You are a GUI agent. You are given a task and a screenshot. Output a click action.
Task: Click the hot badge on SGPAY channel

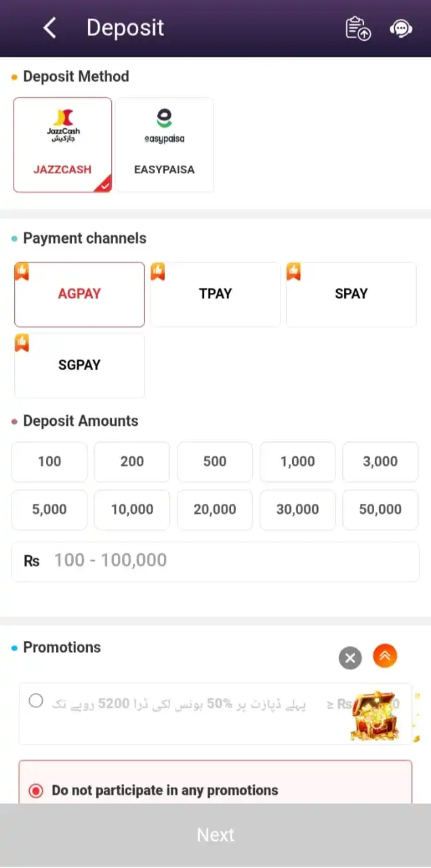21,342
